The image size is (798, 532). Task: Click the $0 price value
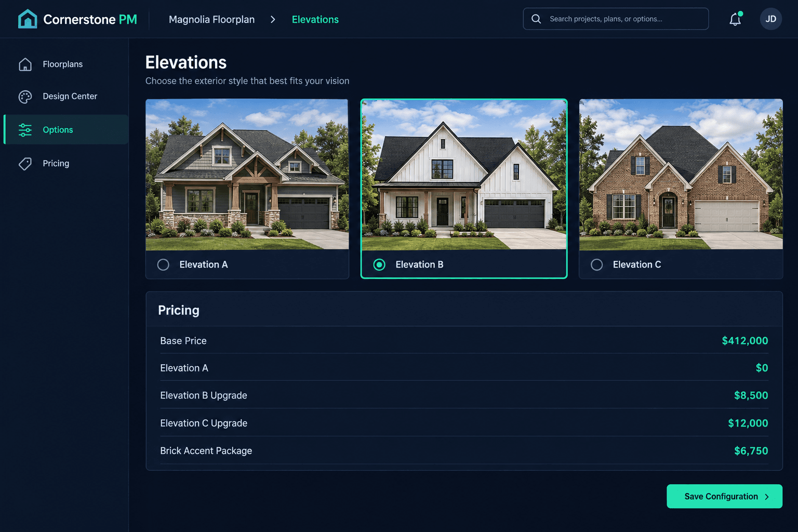(762, 368)
